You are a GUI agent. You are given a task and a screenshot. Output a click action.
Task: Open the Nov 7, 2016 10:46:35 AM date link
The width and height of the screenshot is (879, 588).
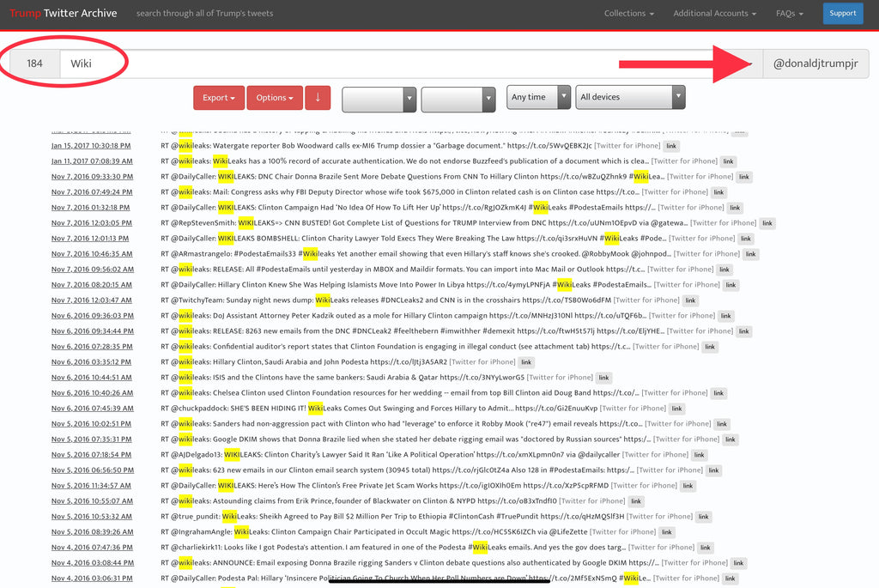point(92,254)
